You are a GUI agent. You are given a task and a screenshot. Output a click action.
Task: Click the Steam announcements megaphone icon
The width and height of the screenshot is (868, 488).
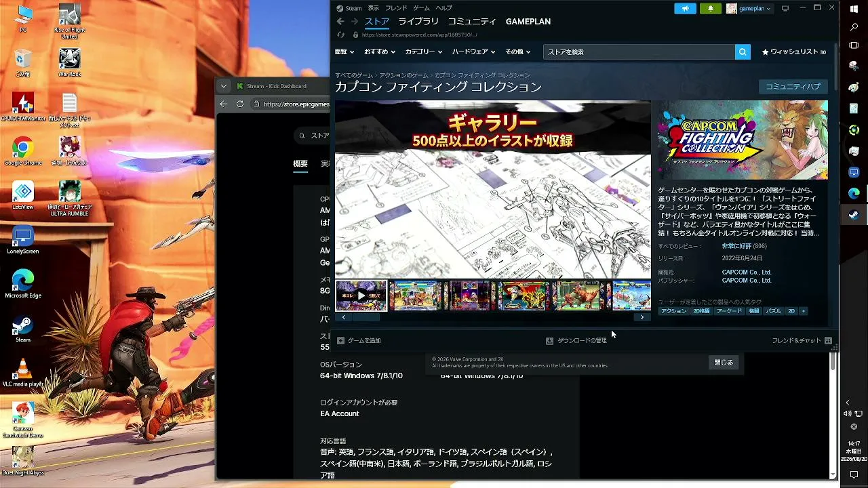(x=685, y=8)
